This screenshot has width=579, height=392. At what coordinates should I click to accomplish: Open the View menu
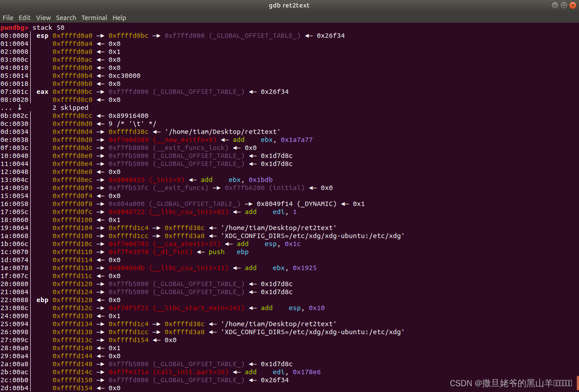pos(44,18)
